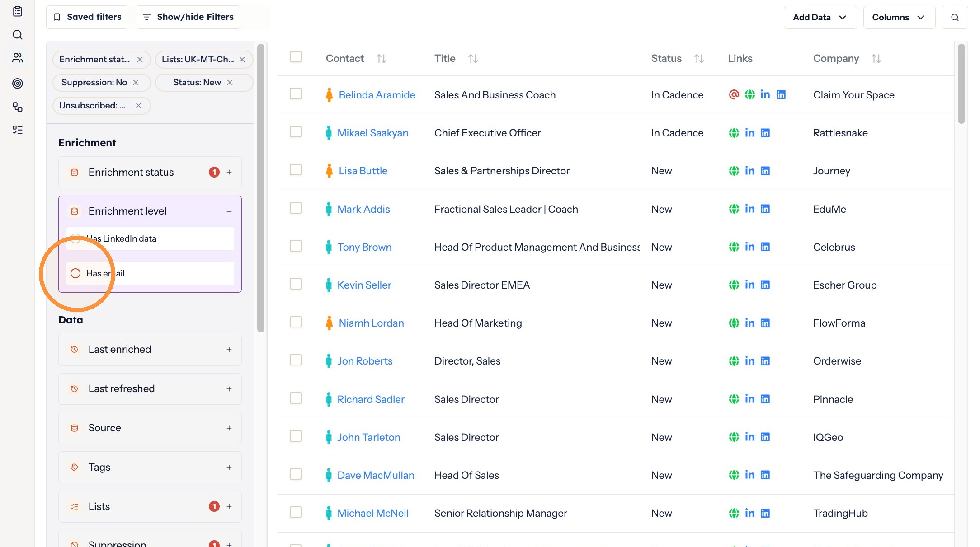Collapse the Enrichment level filter
980x547 pixels.
(229, 211)
